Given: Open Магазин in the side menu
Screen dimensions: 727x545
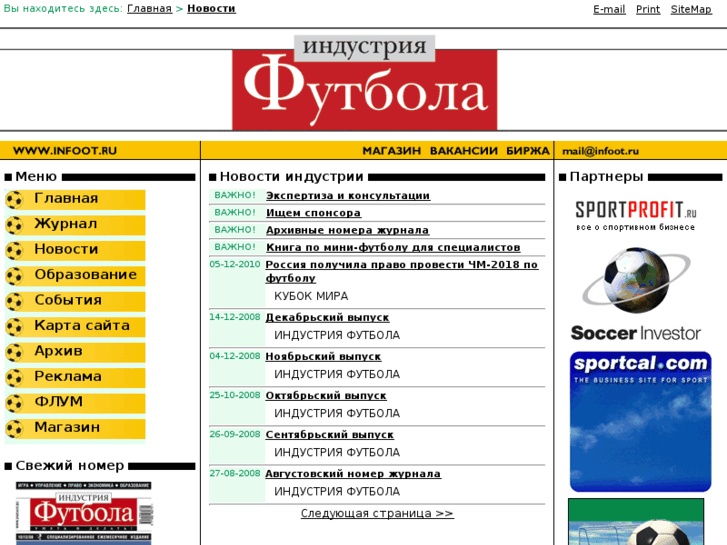Looking at the screenshot, I should pyautogui.click(x=67, y=427).
